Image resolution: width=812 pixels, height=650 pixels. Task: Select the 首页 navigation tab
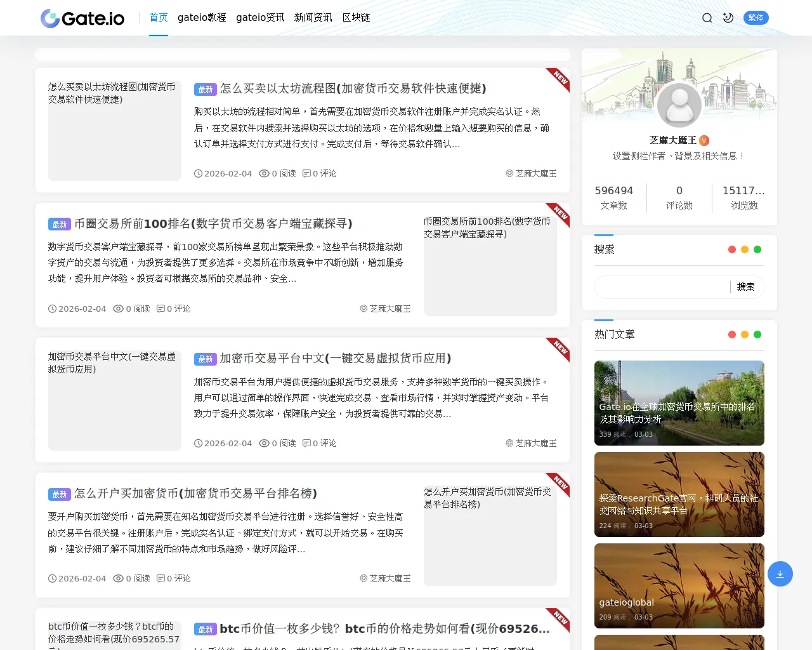pyautogui.click(x=159, y=18)
